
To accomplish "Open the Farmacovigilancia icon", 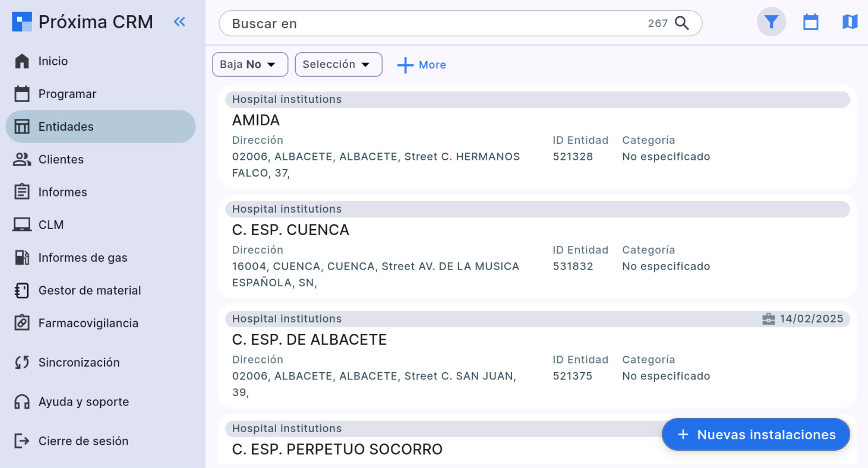I will coord(21,323).
